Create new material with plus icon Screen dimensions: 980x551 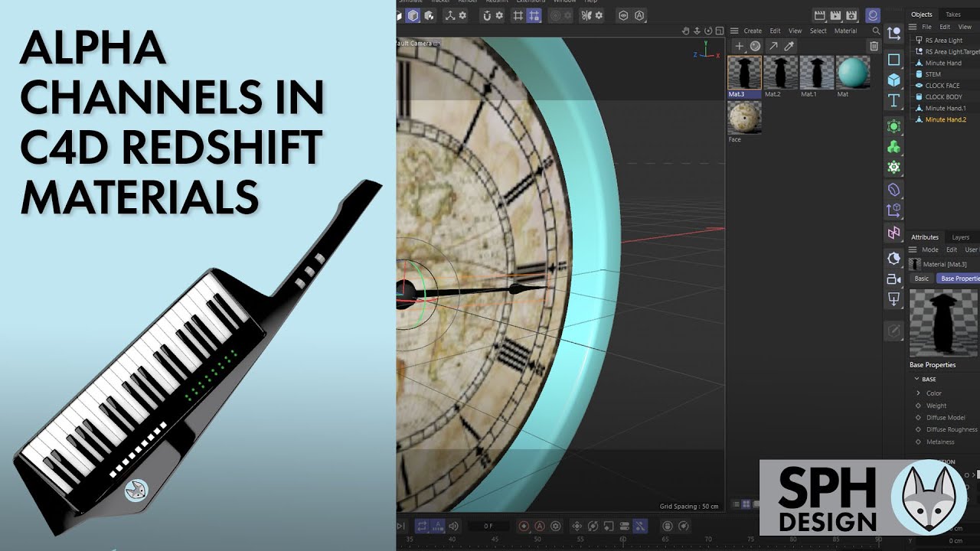[740, 47]
